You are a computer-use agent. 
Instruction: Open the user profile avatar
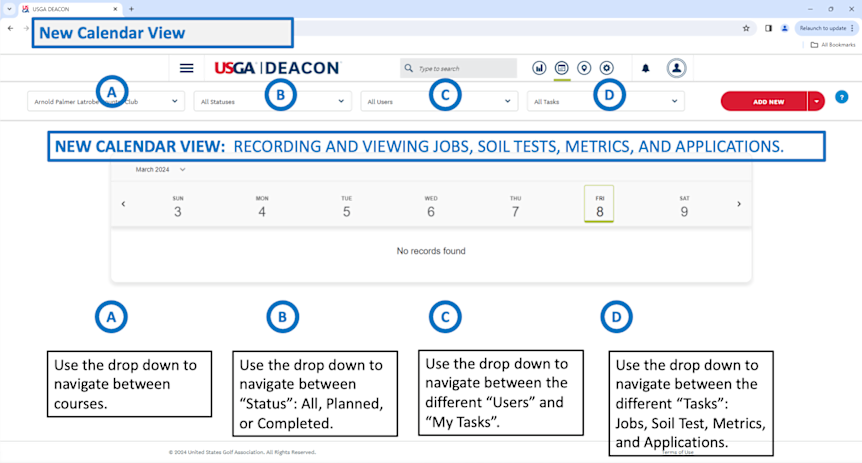click(x=676, y=68)
